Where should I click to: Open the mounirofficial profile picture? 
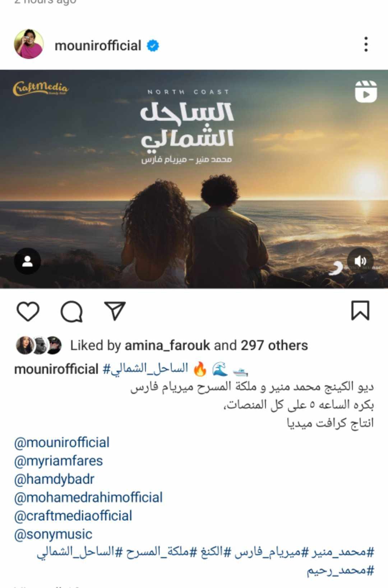point(29,44)
